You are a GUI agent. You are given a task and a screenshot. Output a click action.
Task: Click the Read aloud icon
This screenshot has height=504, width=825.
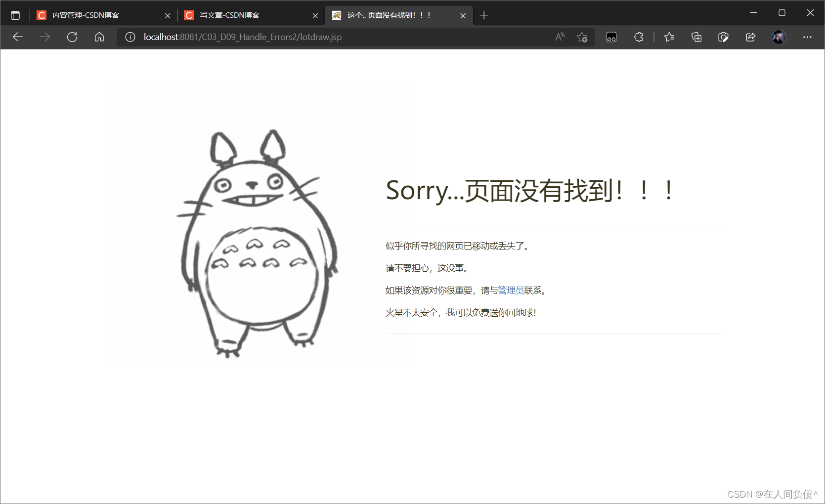click(x=560, y=37)
